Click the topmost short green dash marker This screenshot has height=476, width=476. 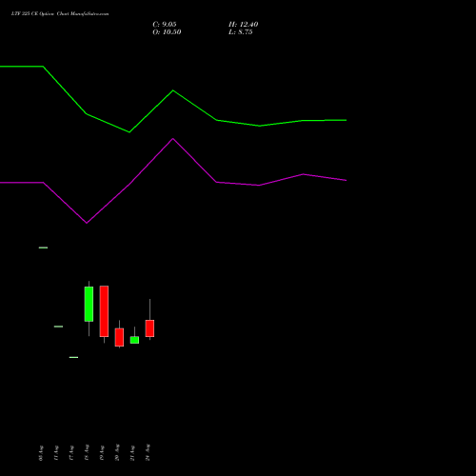coord(43,248)
